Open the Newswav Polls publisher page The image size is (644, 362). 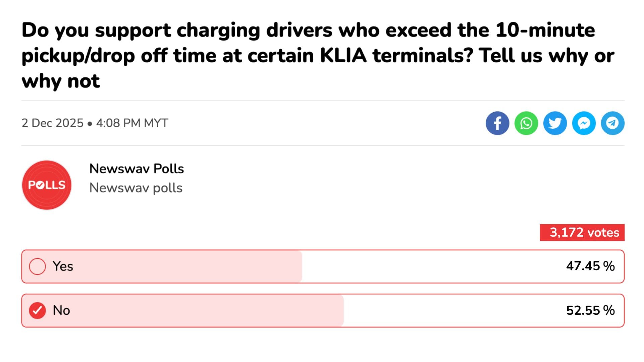pyautogui.click(x=137, y=169)
